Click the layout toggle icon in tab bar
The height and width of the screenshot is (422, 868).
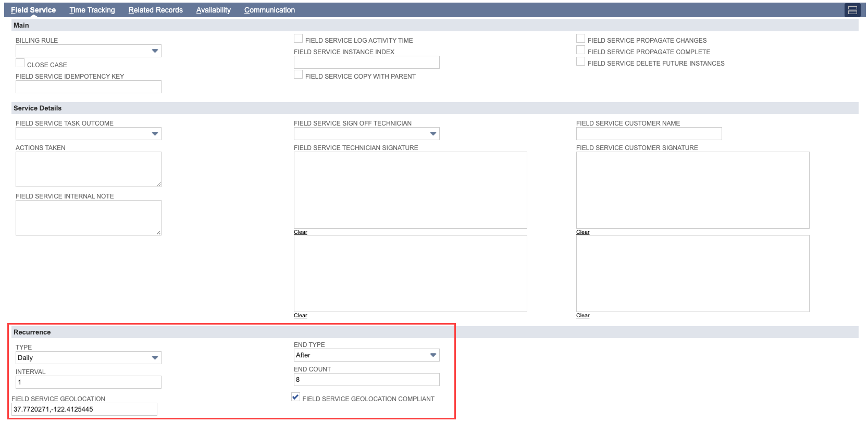coord(852,10)
